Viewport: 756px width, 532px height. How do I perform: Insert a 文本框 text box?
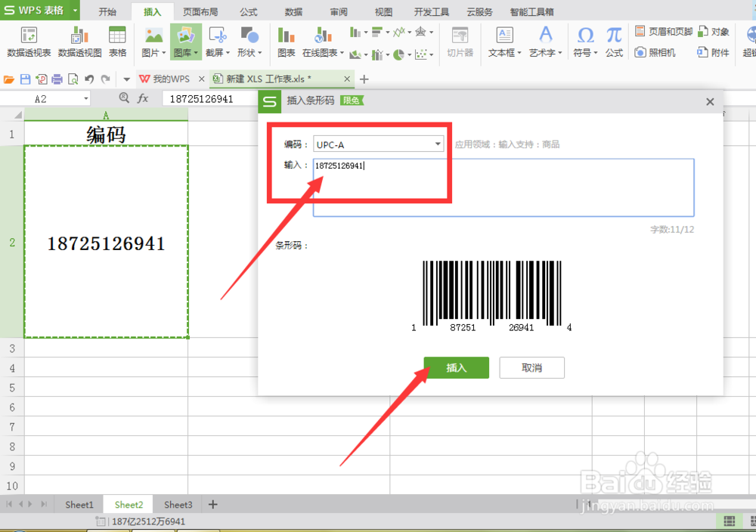[504, 42]
